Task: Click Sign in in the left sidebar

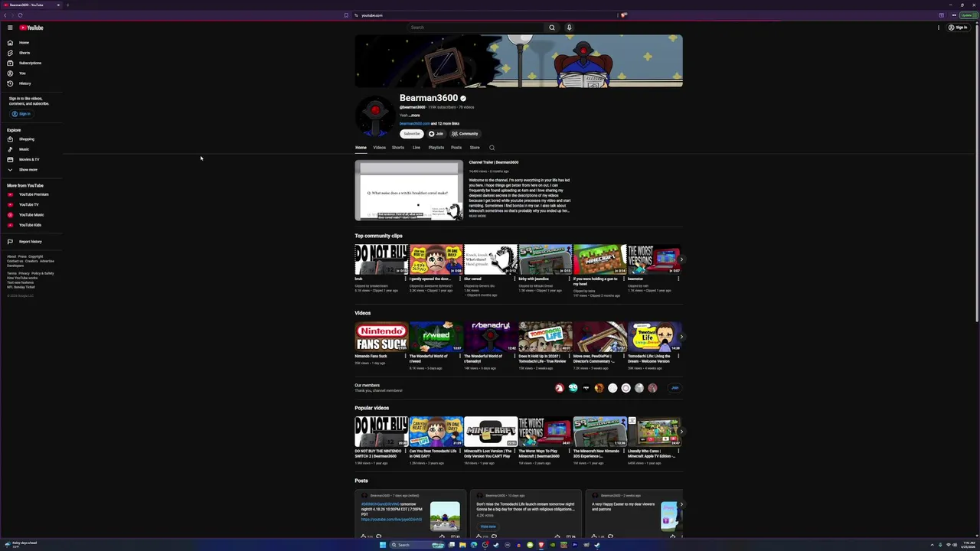Action: tap(21, 114)
